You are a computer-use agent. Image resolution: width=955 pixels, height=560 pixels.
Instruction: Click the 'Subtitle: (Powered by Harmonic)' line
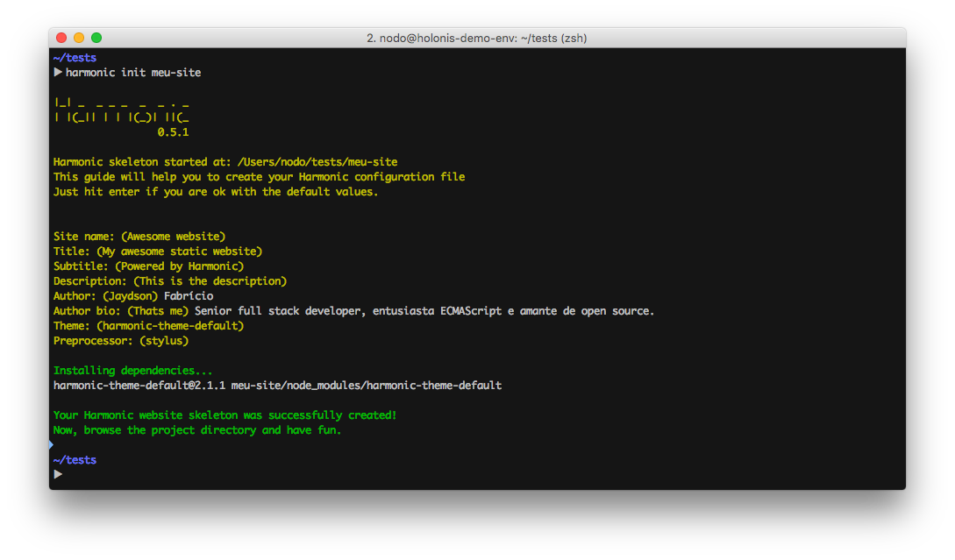148,266
